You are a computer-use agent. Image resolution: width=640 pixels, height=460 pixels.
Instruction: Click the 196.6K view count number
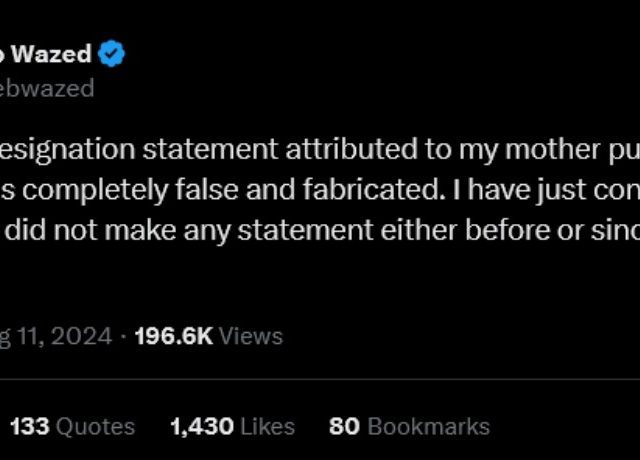174,337
